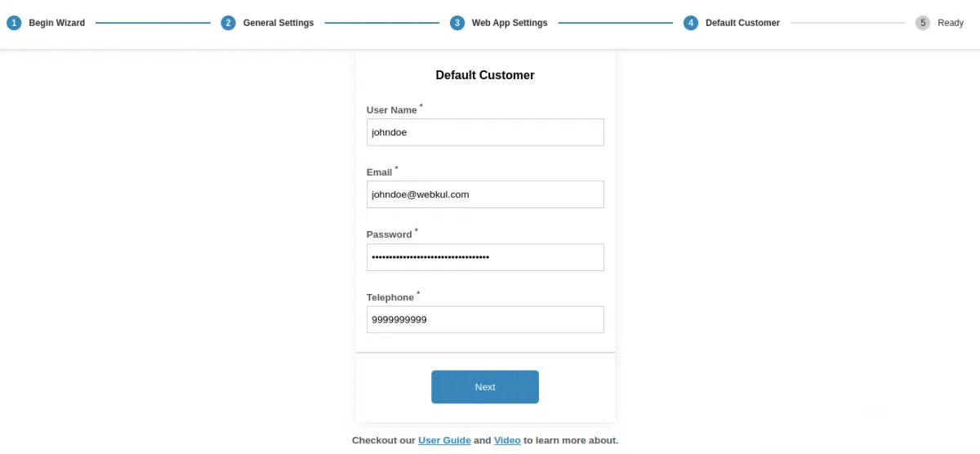980x454 pixels.
Task: Click the Default Customer heading
Action: [x=485, y=75]
